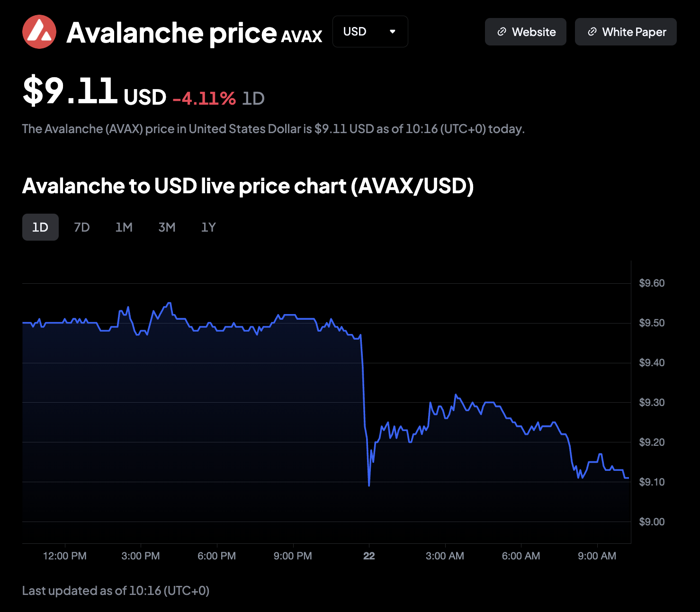Switch chart to 1M range
Viewport: 700px width, 612px height.
(124, 227)
